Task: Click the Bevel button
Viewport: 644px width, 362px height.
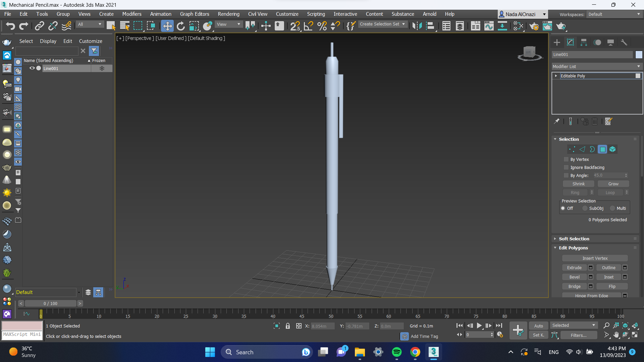Action: (574, 277)
